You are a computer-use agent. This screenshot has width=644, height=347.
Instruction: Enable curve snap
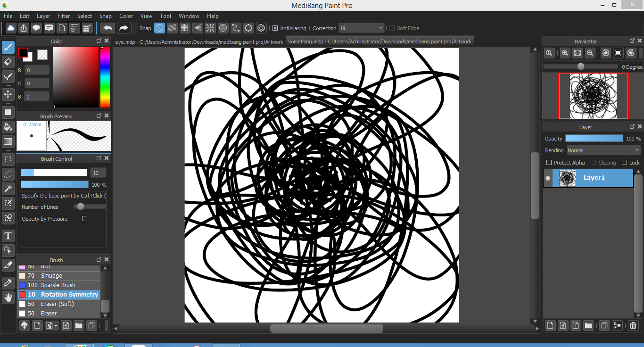tap(236, 28)
